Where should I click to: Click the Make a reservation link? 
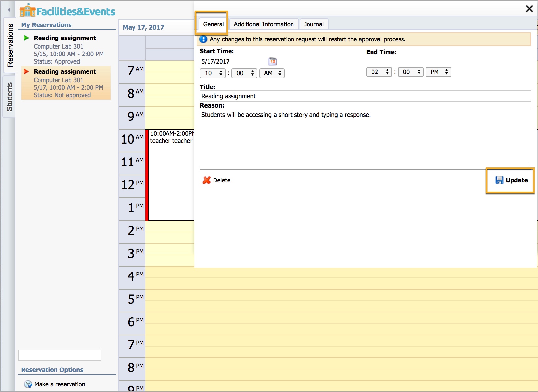pyautogui.click(x=59, y=384)
